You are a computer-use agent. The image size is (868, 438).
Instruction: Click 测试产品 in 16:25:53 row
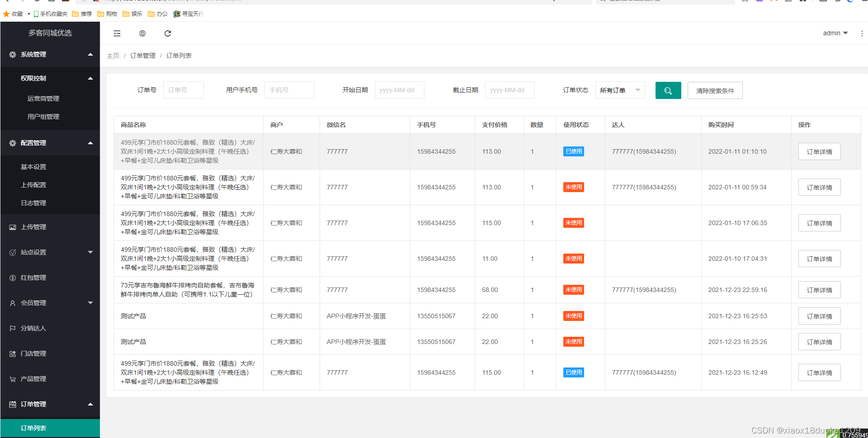(133, 316)
